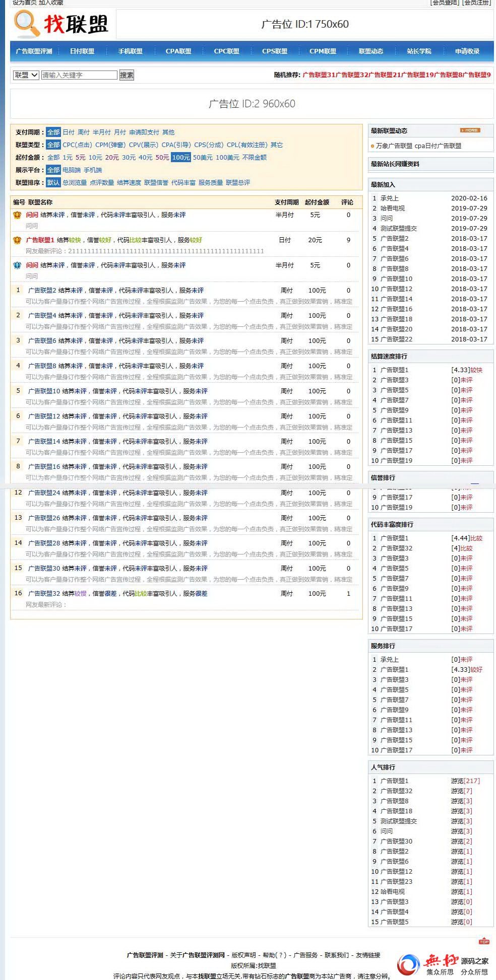Click the blue trophy icon on the 问问 row
This screenshot has width=496, height=980.
click(17, 265)
